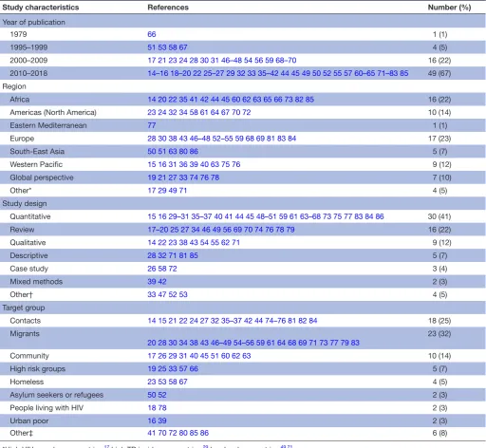Open reference 81 in the Descriptive row
Viewport: 486px width, 448px height.
click(183, 255)
